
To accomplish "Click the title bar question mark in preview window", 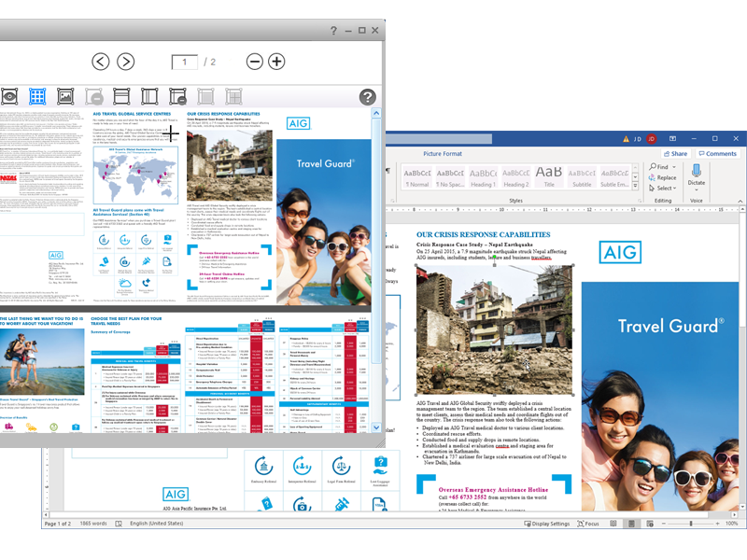I will (x=333, y=31).
